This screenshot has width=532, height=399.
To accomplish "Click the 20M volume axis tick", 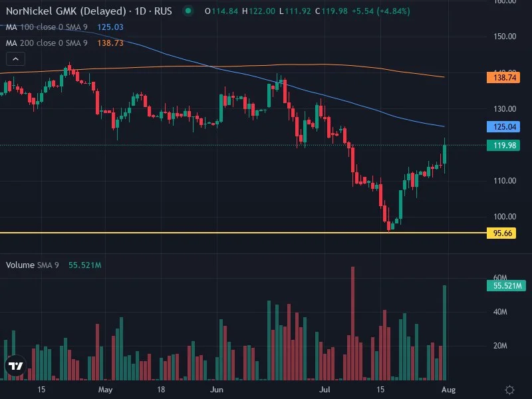I will click(500, 346).
